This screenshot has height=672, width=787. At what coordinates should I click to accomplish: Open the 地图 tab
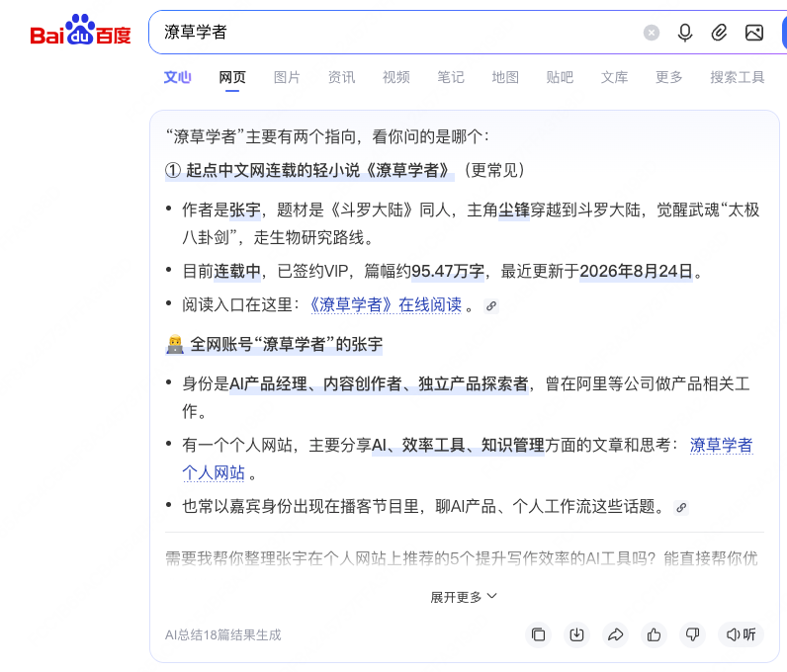tap(505, 77)
